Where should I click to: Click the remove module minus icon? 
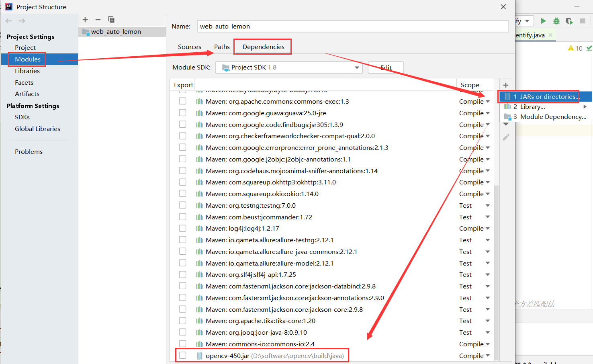tap(98, 20)
